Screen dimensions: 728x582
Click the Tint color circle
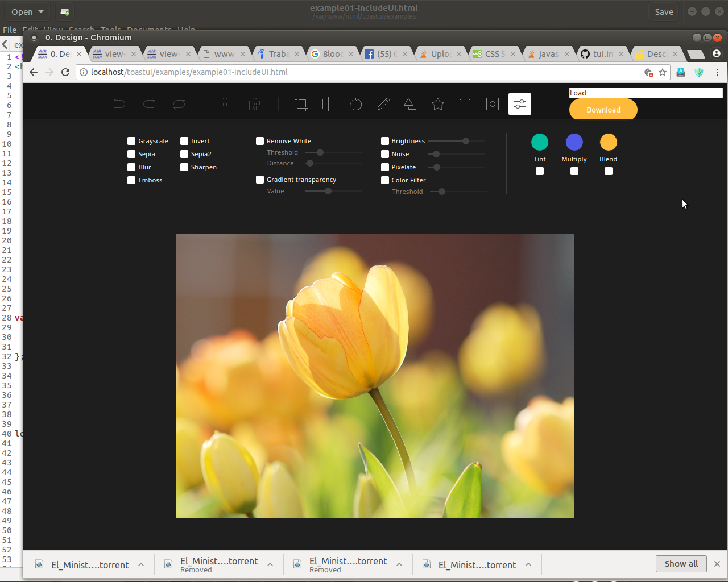539,142
